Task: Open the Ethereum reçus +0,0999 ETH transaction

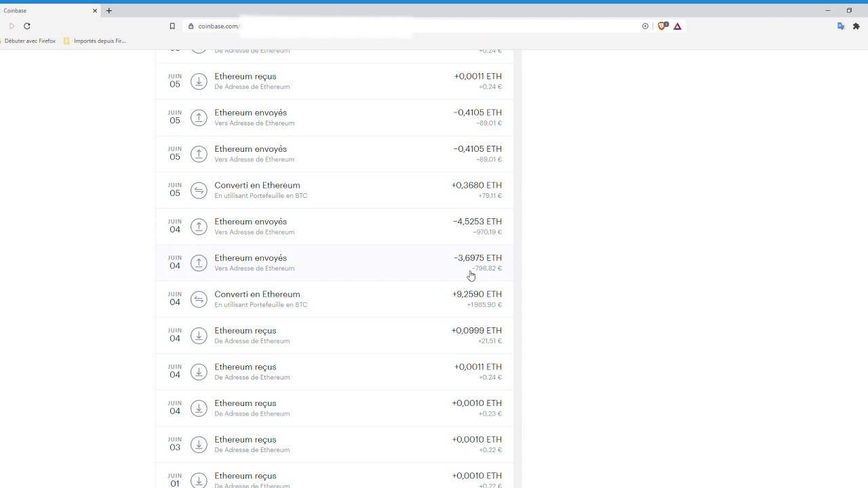Action: coord(334,335)
